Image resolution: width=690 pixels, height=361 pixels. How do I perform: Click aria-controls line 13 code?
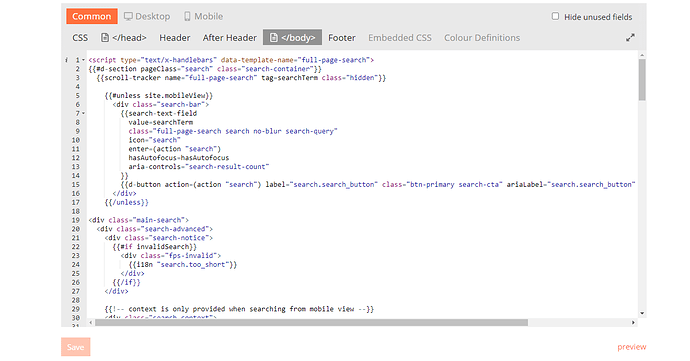199,166
